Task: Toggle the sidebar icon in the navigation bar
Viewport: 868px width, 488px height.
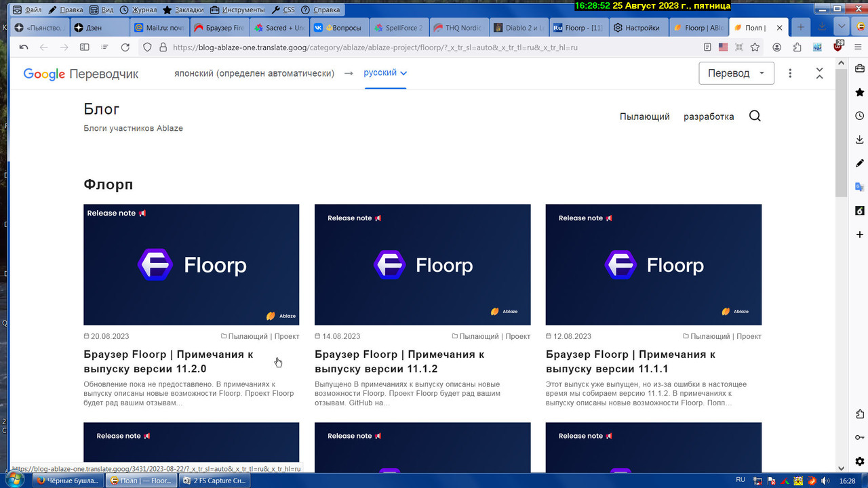Action: point(85,47)
